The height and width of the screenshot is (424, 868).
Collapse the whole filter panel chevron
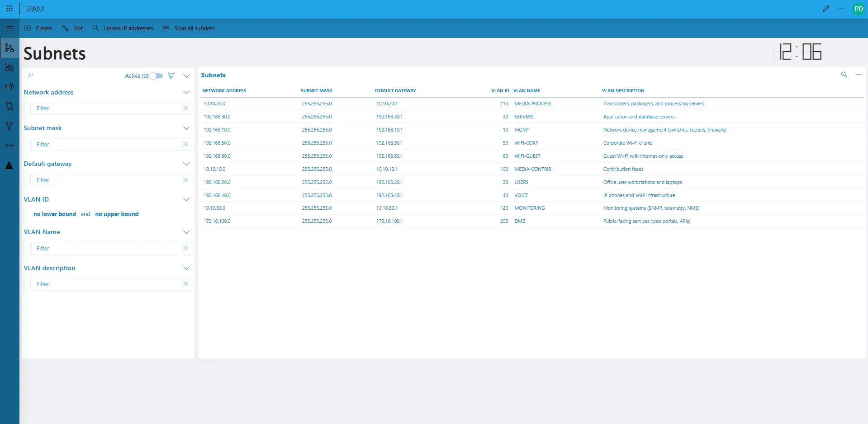point(186,76)
